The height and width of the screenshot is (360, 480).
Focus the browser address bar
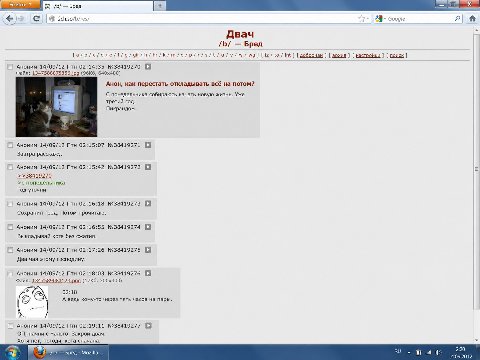click(203, 19)
